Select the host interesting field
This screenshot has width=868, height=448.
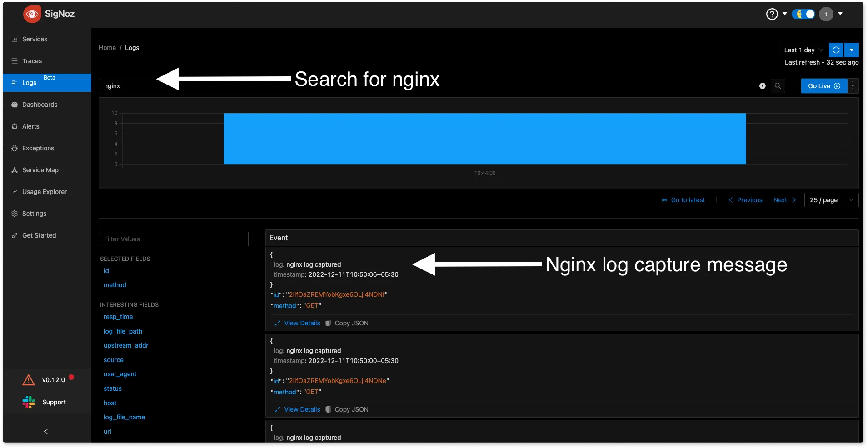110,403
